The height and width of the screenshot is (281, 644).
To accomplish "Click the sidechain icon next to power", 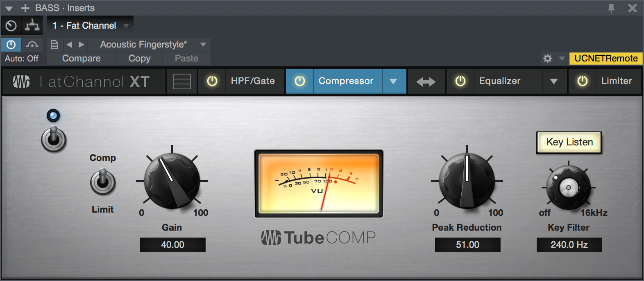I will (32, 44).
